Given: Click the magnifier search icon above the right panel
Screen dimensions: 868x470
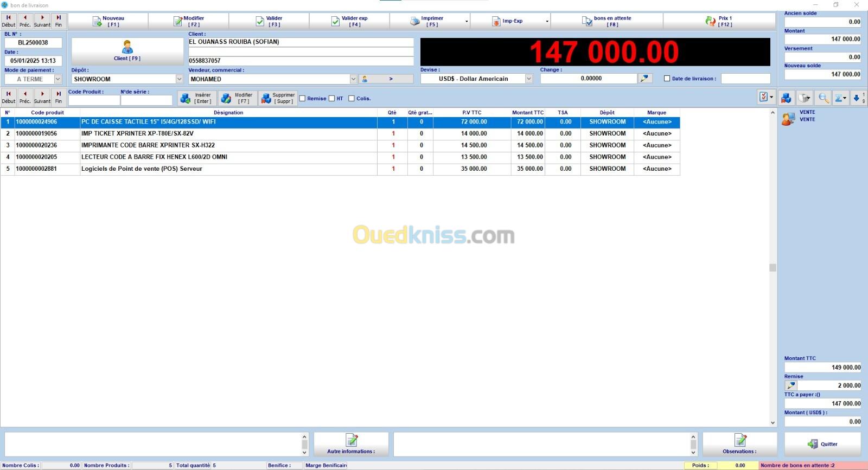Looking at the screenshot, I should 824,98.
